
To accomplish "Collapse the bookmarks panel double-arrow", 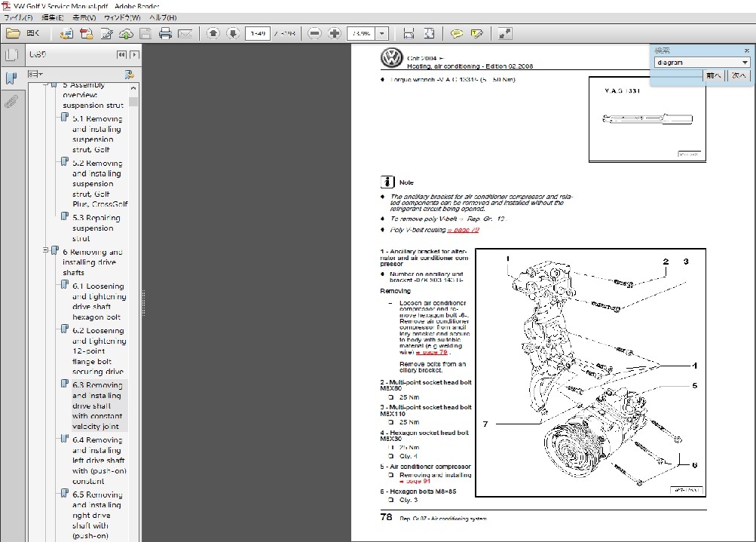I will (x=122, y=54).
